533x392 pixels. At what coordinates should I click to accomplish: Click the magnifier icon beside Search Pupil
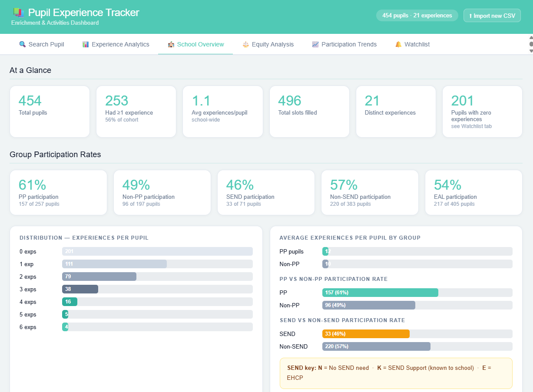[23, 44]
